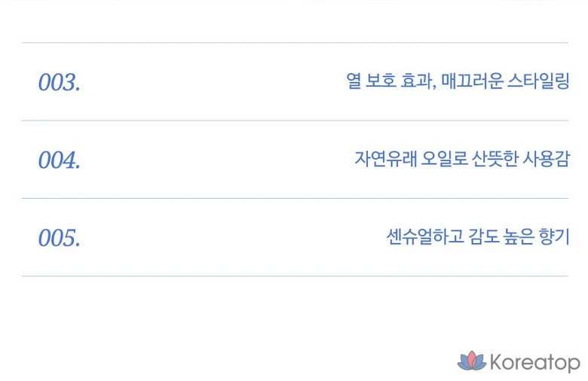Click the divider between rows 003 and 004
588x381 pixels.
(x=295, y=120)
